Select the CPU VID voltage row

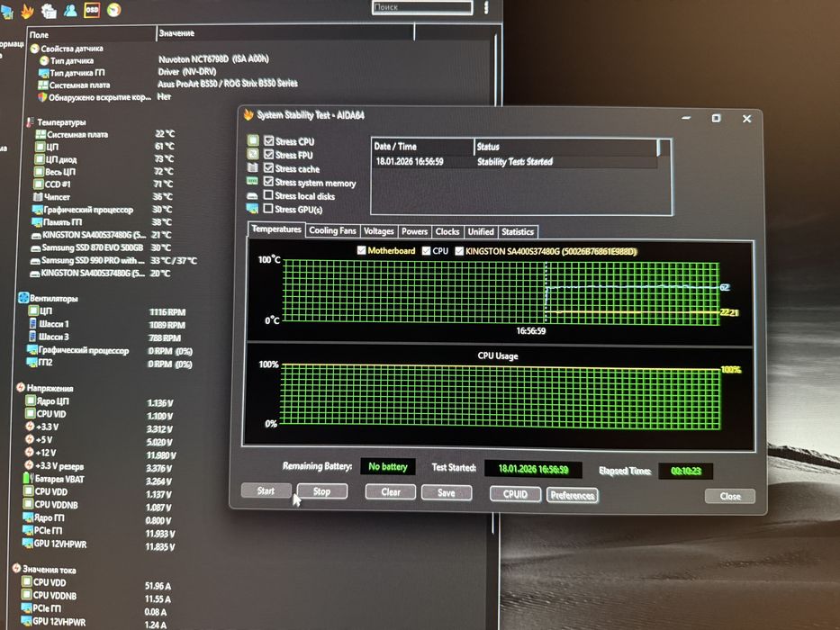[99, 414]
